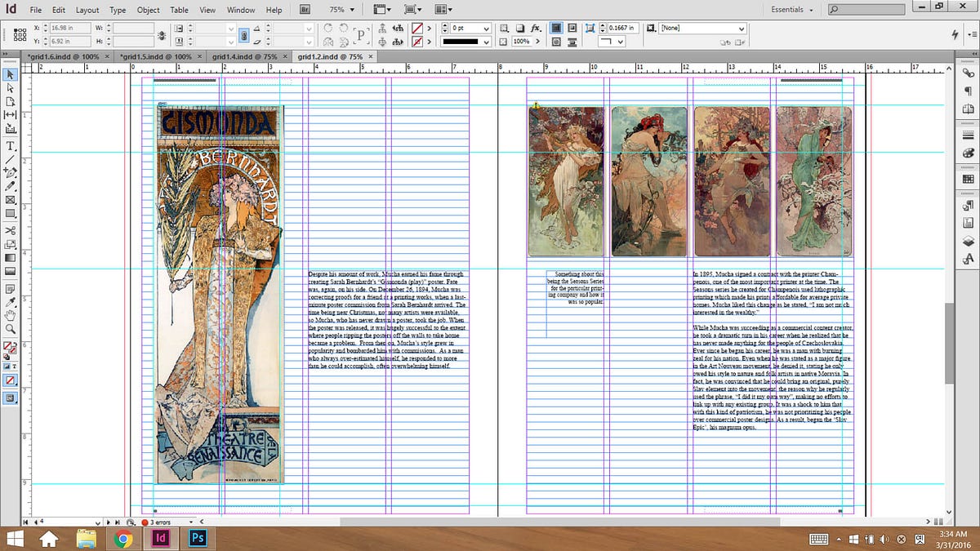This screenshot has width=980, height=551.
Task: Activate the Hand tool
Action: (11, 314)
